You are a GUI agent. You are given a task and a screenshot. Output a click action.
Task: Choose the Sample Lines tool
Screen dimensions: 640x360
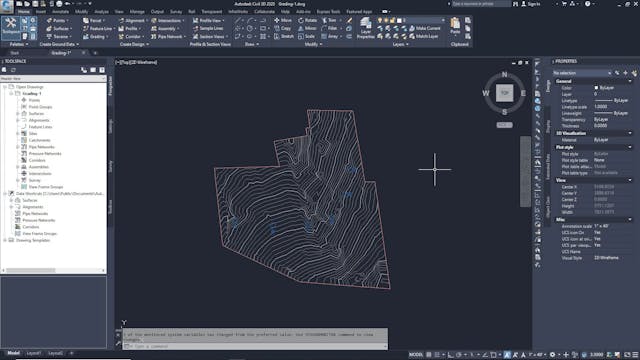[x=208, y=29]
